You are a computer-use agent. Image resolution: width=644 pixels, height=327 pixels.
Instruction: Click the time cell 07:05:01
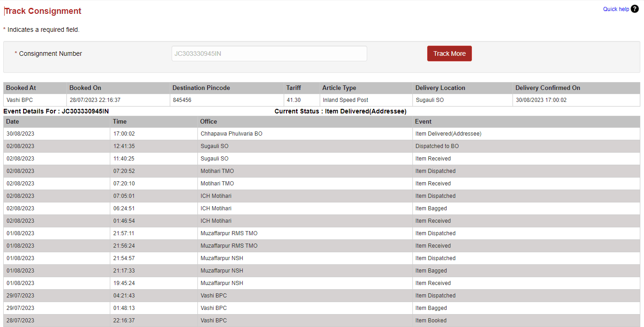(x=154, y=196)
